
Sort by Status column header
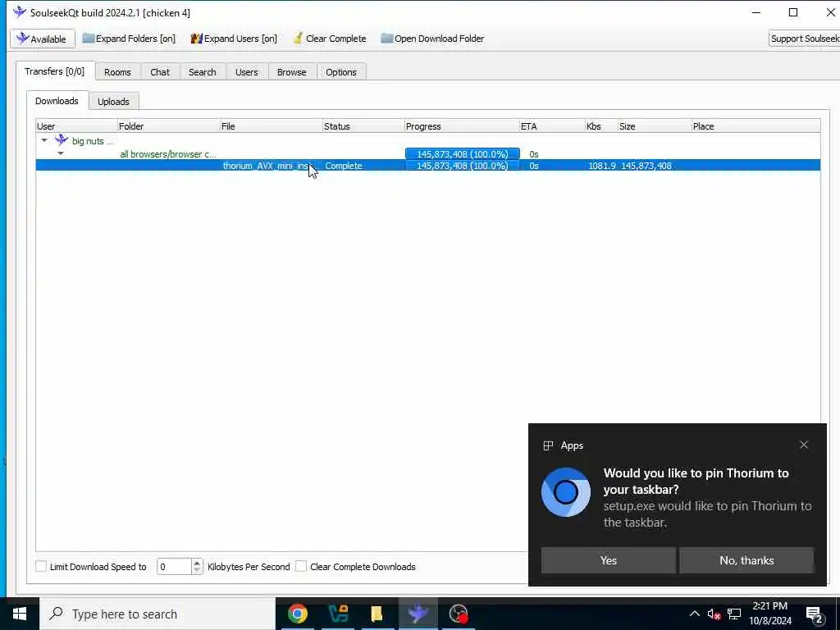click(x=363, y=126)
